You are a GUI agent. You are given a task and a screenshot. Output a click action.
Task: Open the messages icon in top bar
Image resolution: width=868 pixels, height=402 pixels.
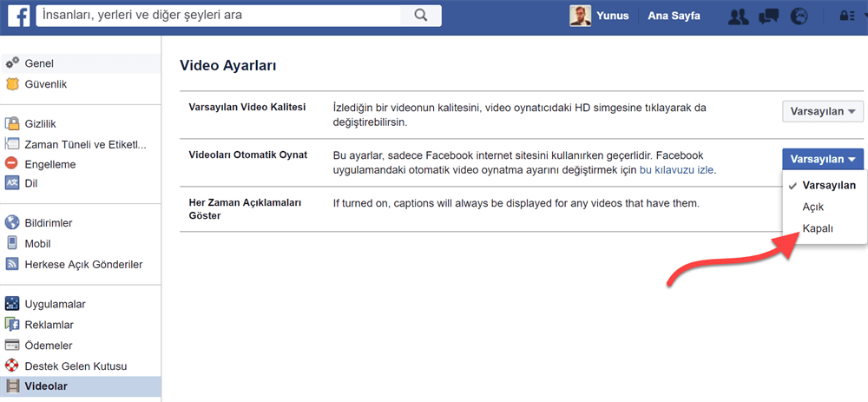point(769,16)
